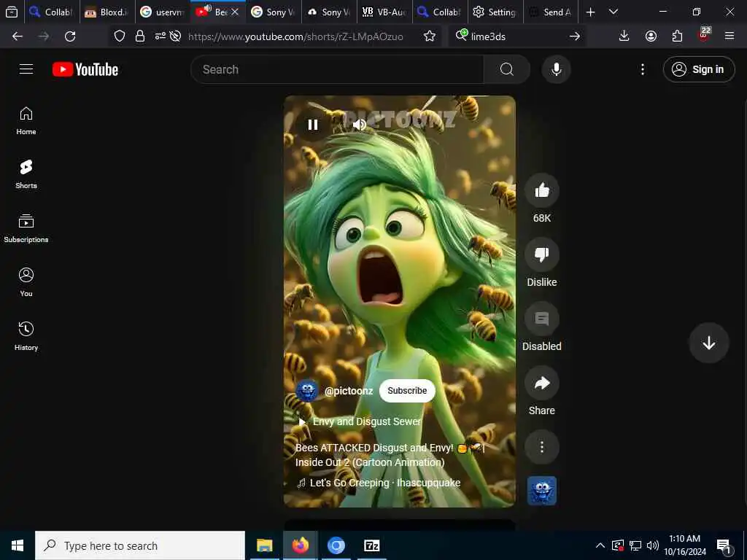Open the notification center icon
This screenshot has height=560, width=747.
[x=724, y=547]
